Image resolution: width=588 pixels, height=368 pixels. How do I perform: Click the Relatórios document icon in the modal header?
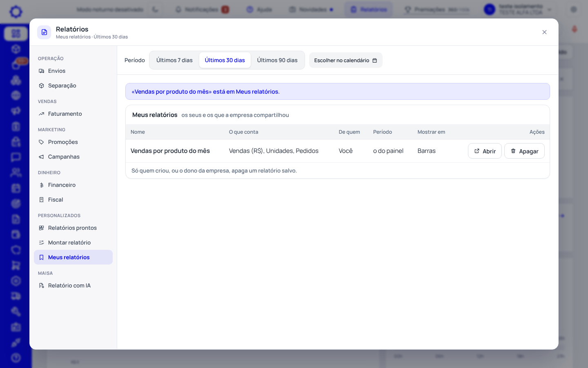pos(44,32)
